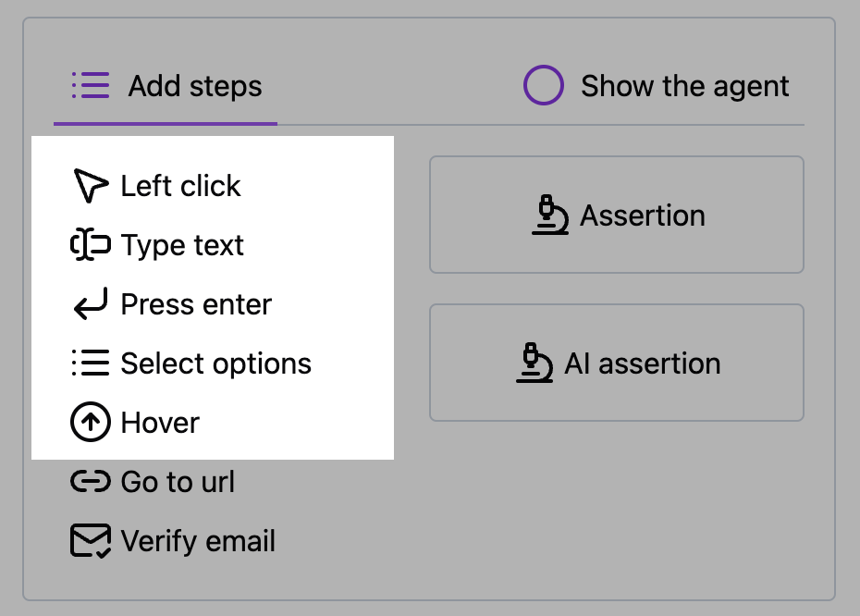The image size is (860, 616).
Task: Click the purple list icon beside Add steps
Action: [91, 86]
